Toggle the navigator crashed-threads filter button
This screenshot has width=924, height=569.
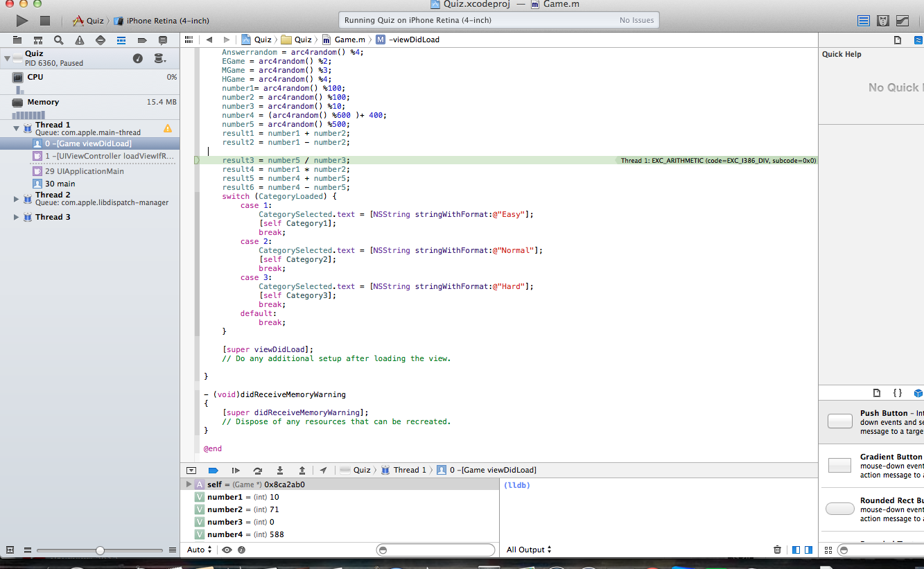point(10,550)
